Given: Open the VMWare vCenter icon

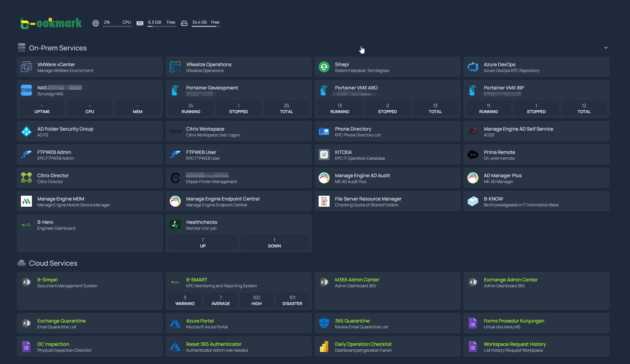Looking at the screenshot, I should (x=26, y=67).
